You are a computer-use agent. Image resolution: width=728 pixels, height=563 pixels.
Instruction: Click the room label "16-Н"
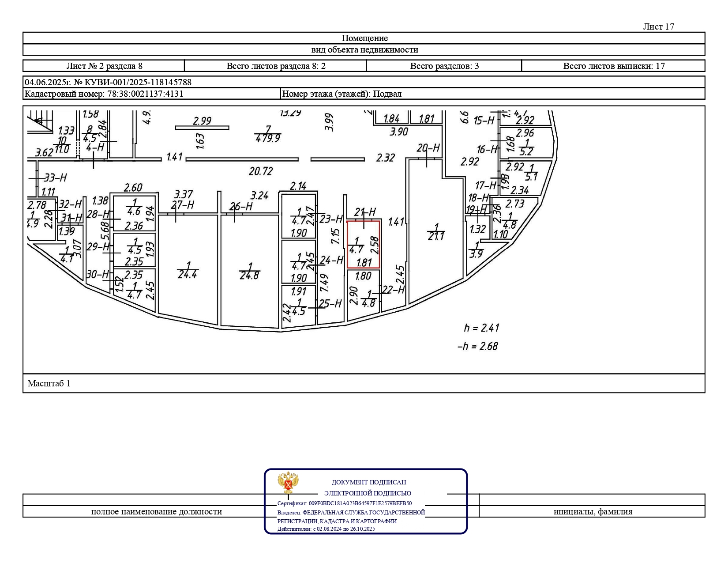[487, 149]
